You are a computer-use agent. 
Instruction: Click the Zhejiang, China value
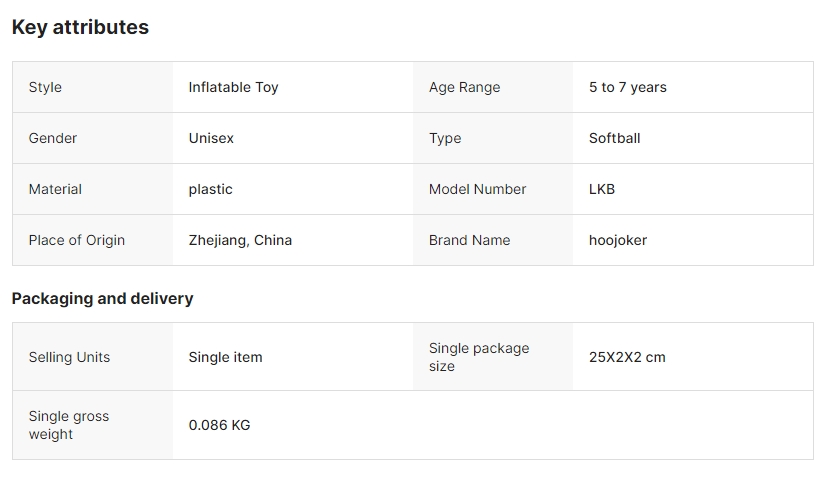tap(240, 240)
